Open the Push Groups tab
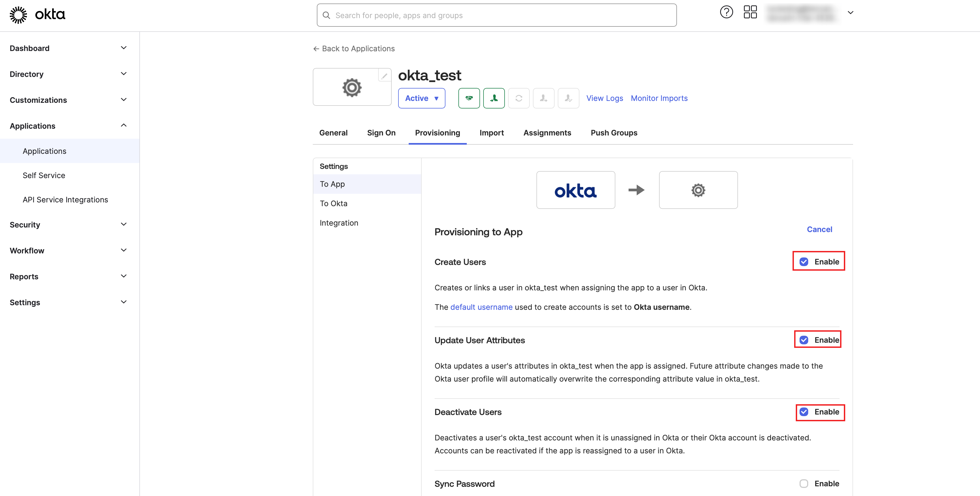This screenshot has width=980, height=496. (x=614, y=133)
